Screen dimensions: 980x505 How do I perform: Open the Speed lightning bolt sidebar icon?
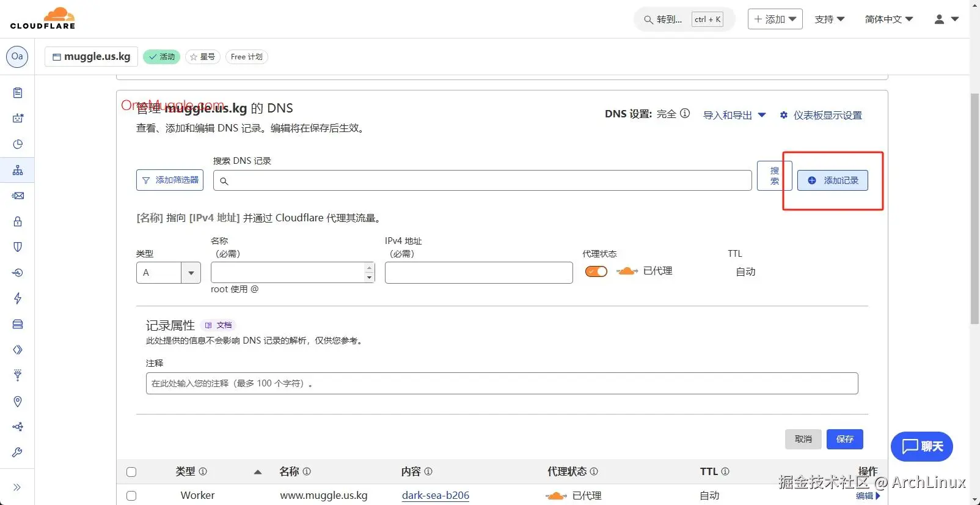tap(18, 298)
